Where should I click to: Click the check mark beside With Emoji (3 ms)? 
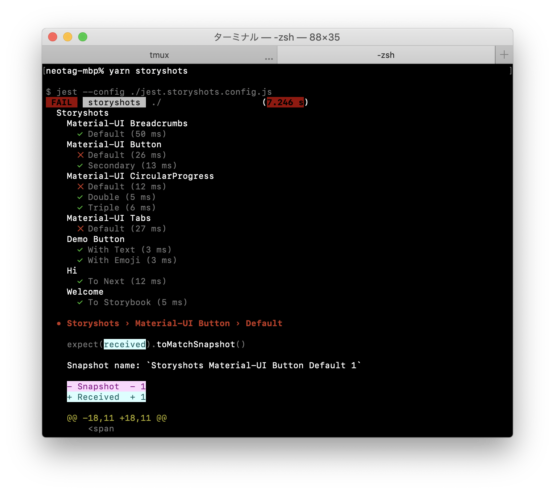pos(80,260)
